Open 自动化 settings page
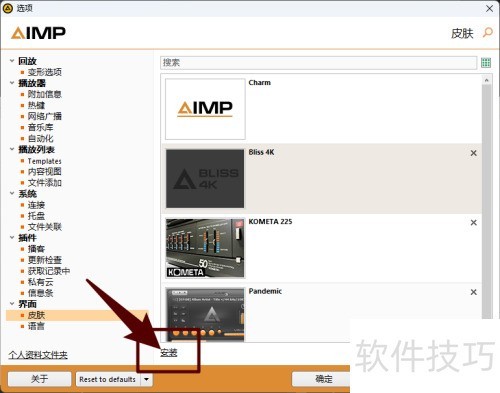500x393 pixels. pos(40,138)
